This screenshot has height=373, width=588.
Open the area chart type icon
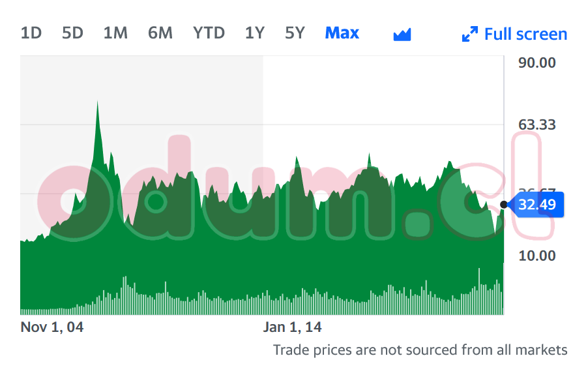click(402, 35)
